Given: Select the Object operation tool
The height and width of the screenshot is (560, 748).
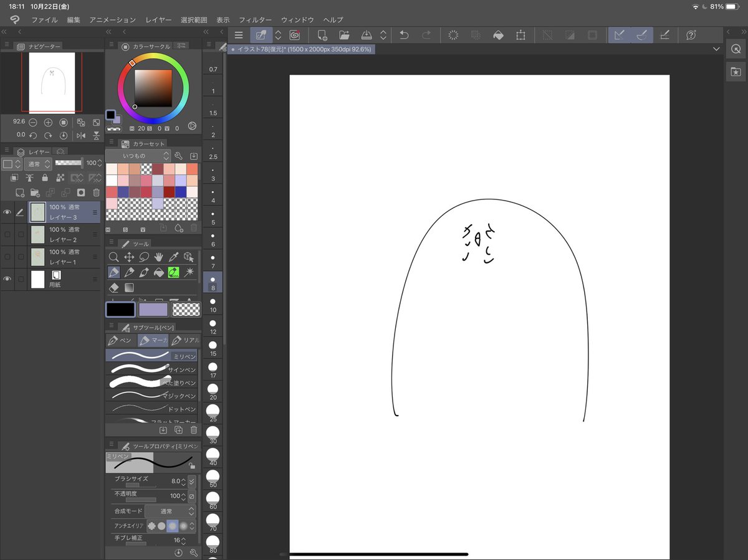Looking at the screenshot, I should pyautogui.click(x=189, y=257).
